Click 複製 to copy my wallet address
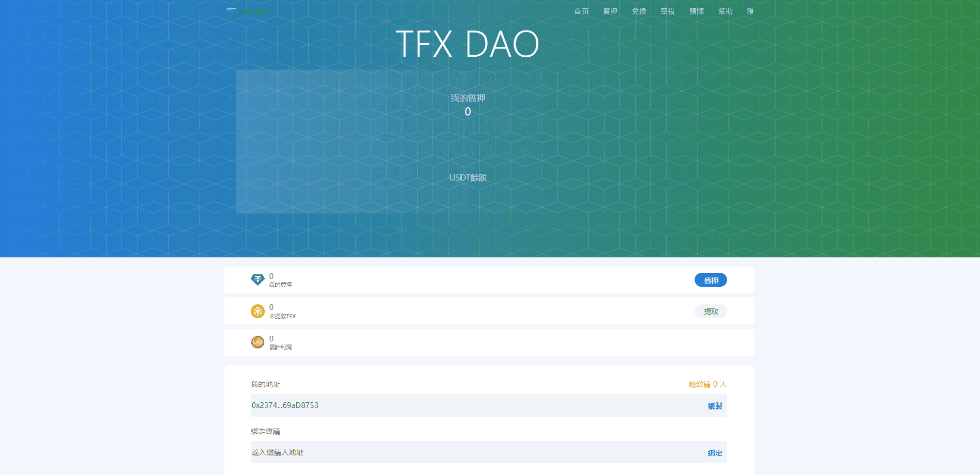Viewport: 980px width, 475px height. point(715,406)
